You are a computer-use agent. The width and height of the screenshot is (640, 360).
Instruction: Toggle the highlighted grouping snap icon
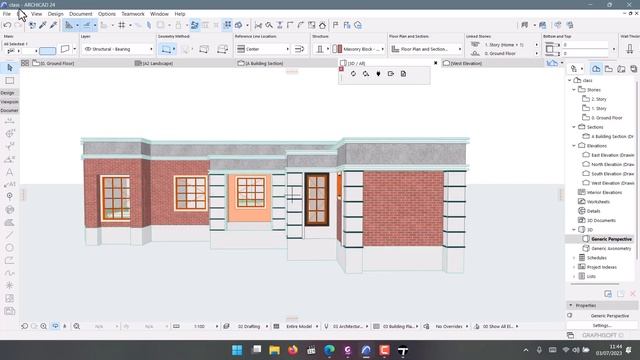click(x=227, y=25)
